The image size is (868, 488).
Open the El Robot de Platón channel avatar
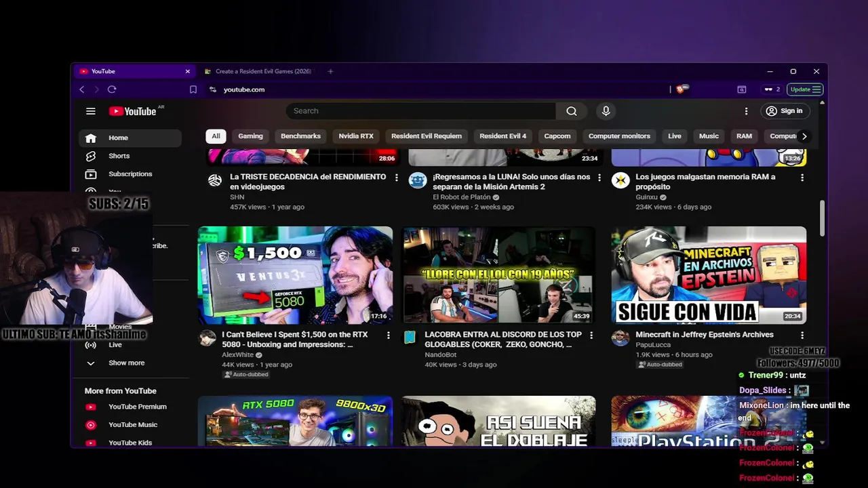(418, 180)
